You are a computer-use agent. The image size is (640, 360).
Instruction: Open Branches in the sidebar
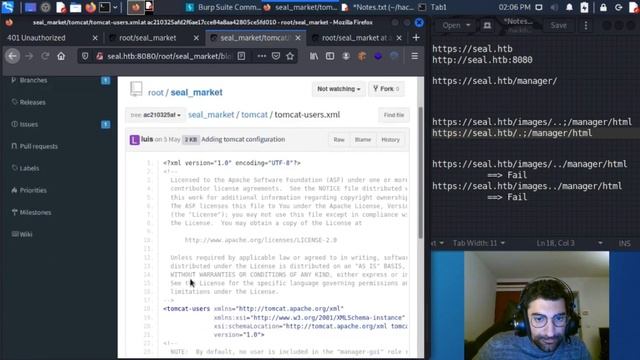click(33, 80)
